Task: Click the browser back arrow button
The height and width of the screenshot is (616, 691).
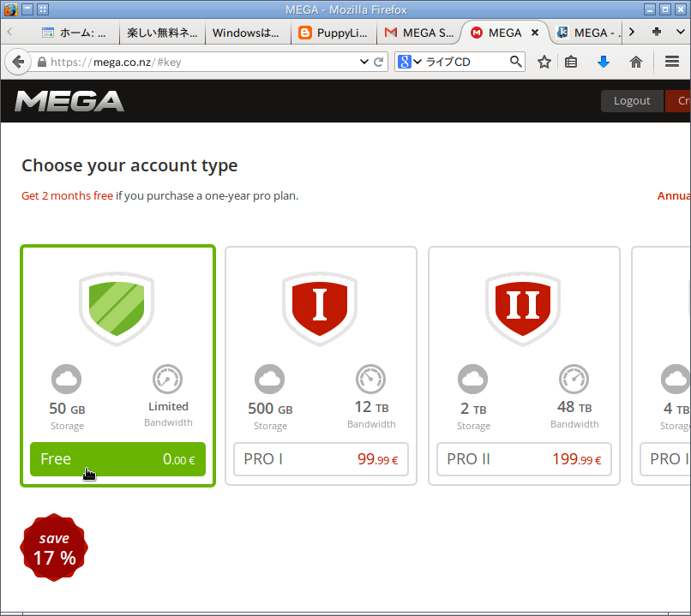Action: coord(18,62)
